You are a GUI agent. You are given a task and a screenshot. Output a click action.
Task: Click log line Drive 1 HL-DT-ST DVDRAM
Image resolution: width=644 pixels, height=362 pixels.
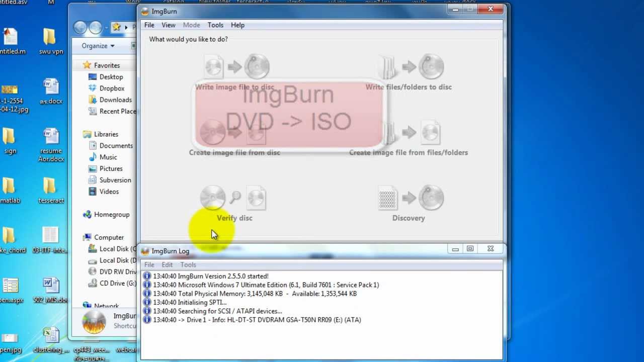tap(257, 320)
